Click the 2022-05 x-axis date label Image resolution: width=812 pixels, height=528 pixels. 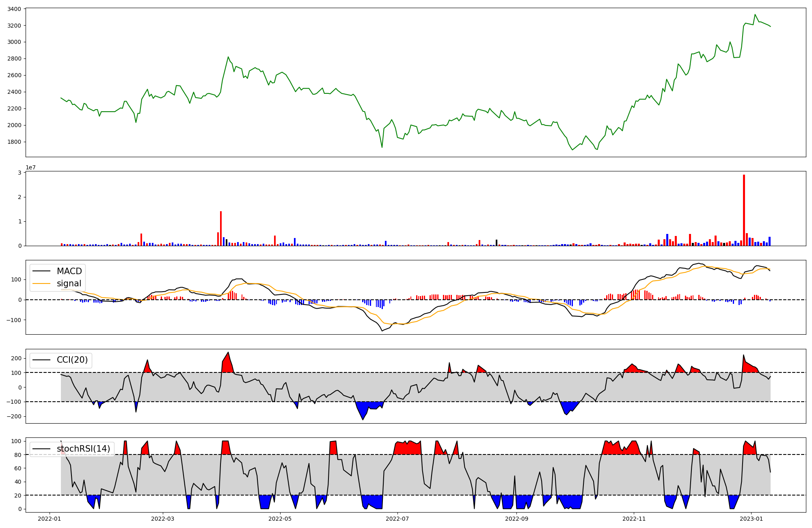[x=280, y=519]
